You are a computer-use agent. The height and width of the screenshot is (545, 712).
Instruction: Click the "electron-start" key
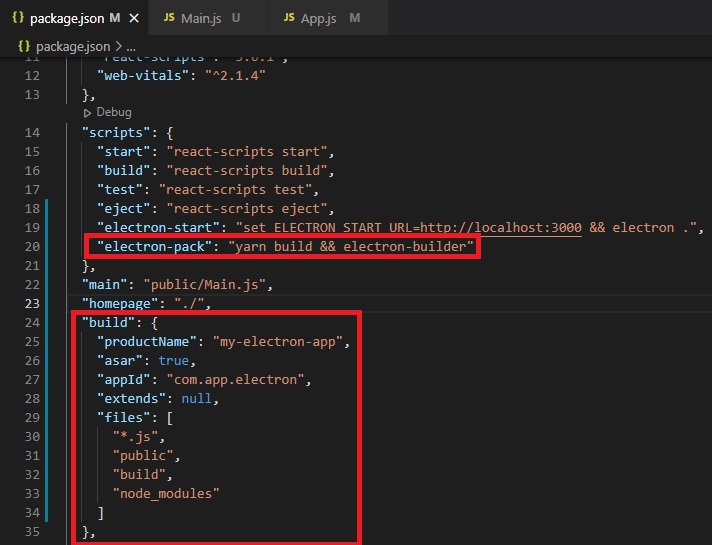coord(158,228)
